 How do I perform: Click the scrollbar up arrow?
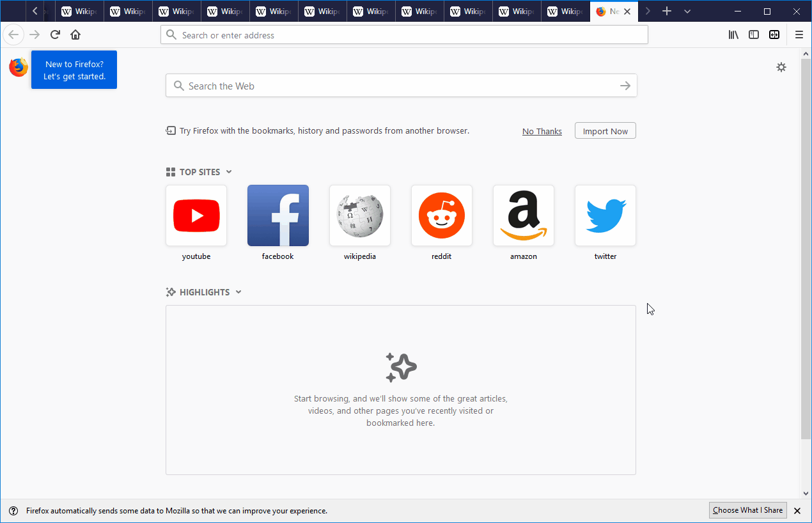(806, 53)
